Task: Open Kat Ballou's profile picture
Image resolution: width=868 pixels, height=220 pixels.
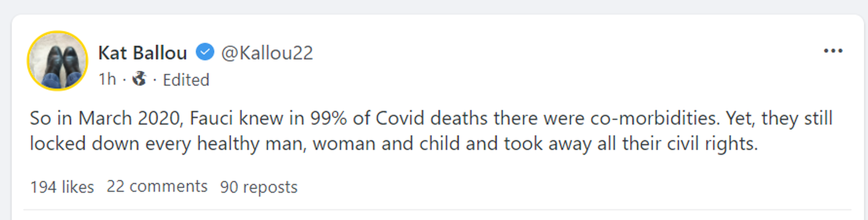Action: pos(58,61)
